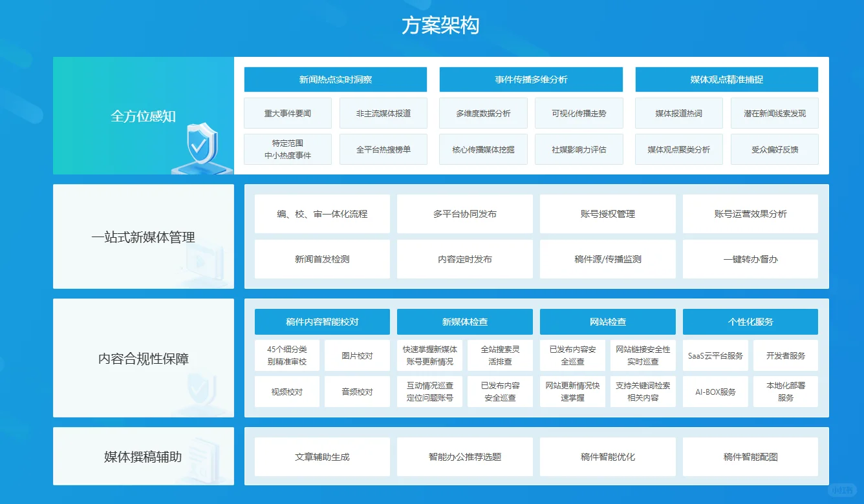Select the 个性化服务 header

pos(750,321)
